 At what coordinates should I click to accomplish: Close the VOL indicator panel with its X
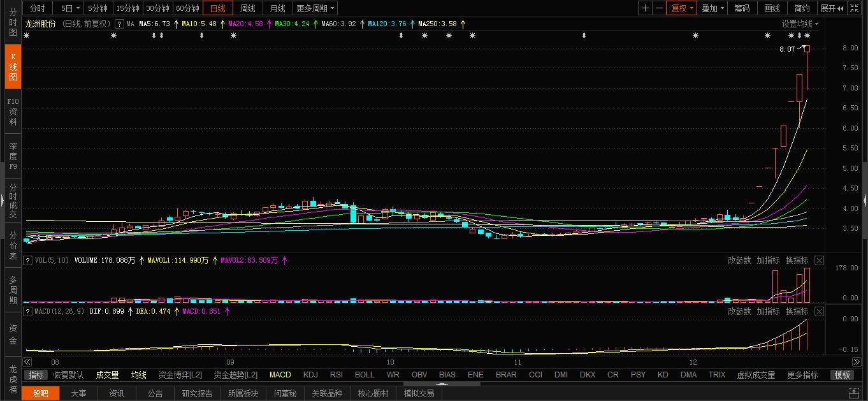point(819,260)
